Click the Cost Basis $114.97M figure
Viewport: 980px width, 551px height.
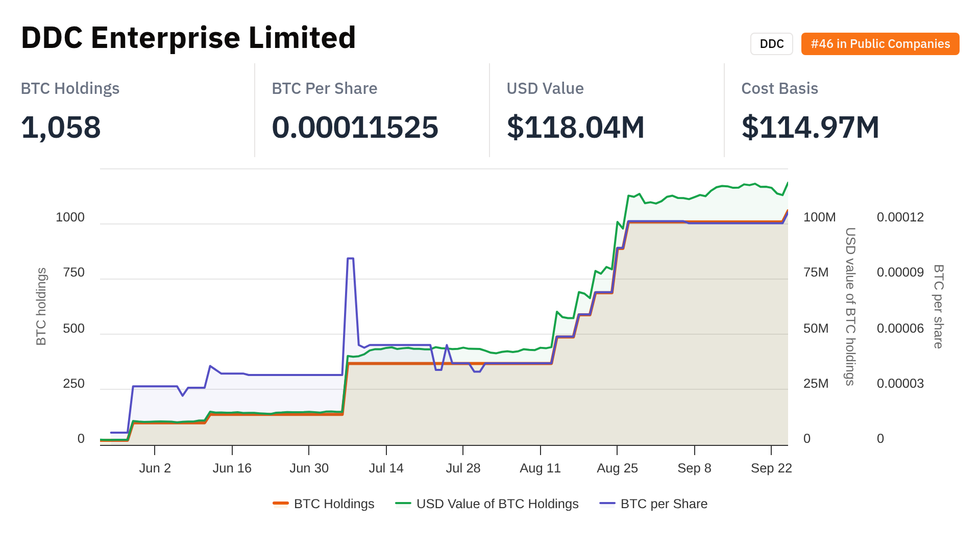click(810, 128)
